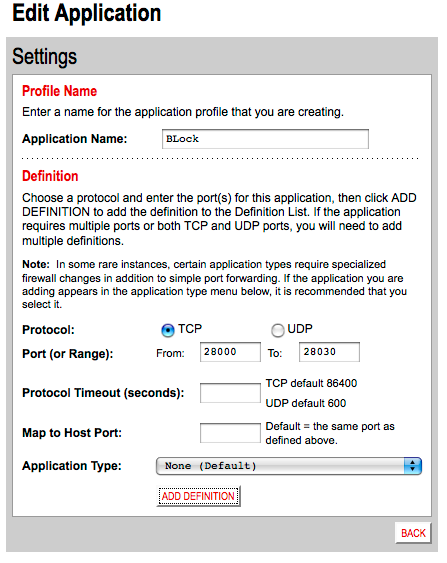Click the Edit Application page heading

[87, 13]
